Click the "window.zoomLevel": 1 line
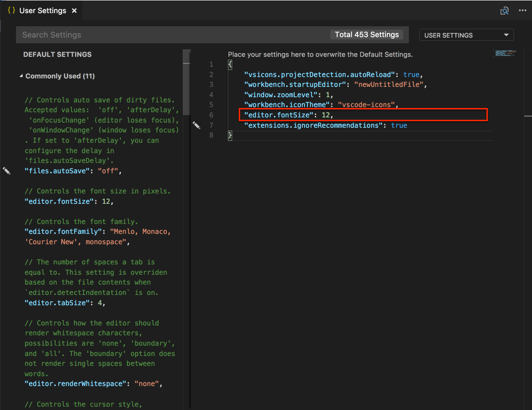The width and height of the screenshot is (532, 410). click(289, 94)
